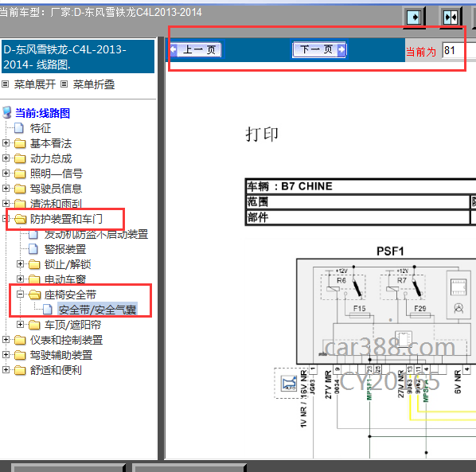Viewport: 476px width, 472px height.
Task: Click the 上一页 previous page button
Action: (x=197, y=49)
